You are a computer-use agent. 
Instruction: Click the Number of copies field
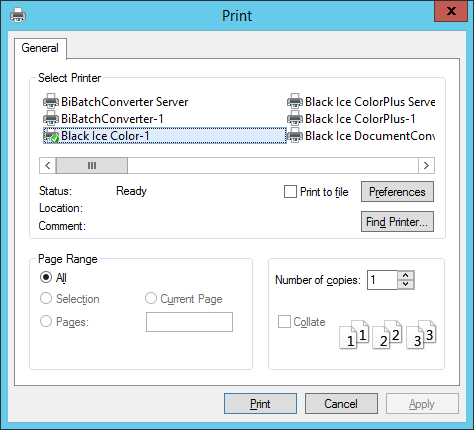tap(382, 280)
